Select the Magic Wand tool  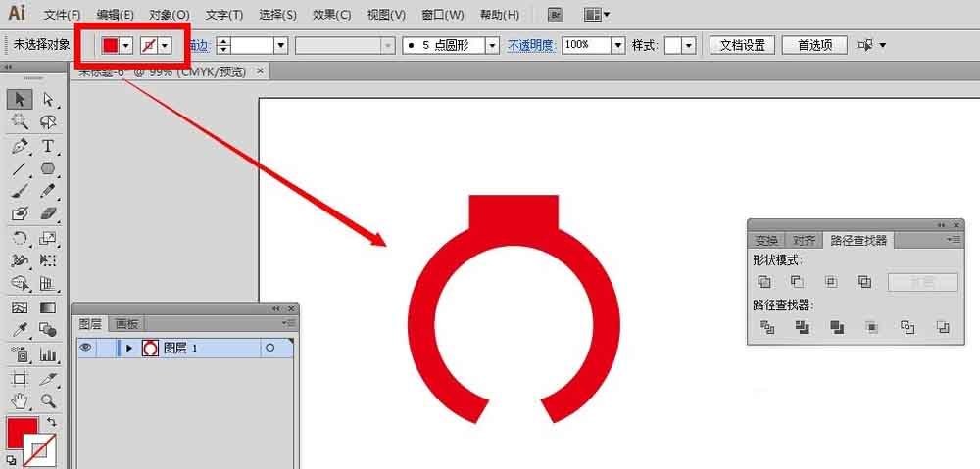[20, 121]
